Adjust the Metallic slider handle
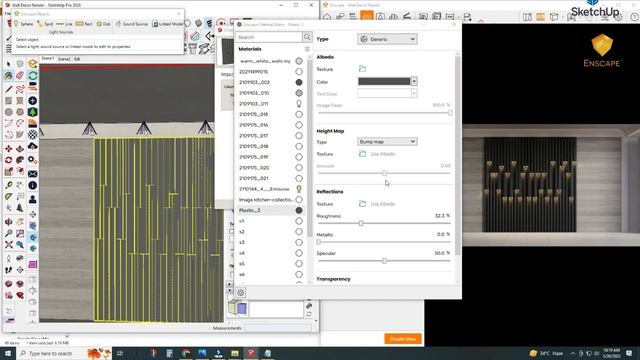Viewport: 640px width, 360px height. coord(319,242)
